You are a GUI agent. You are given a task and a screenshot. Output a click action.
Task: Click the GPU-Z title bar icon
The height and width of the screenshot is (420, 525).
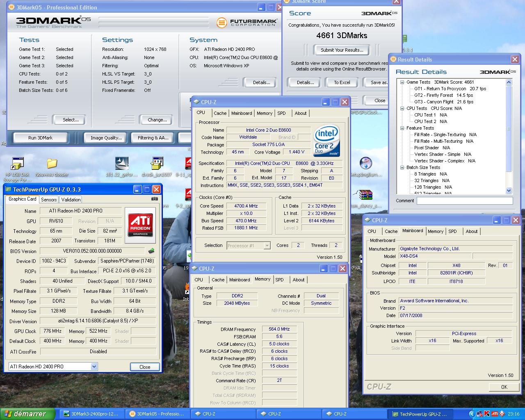tap(8, 189)
